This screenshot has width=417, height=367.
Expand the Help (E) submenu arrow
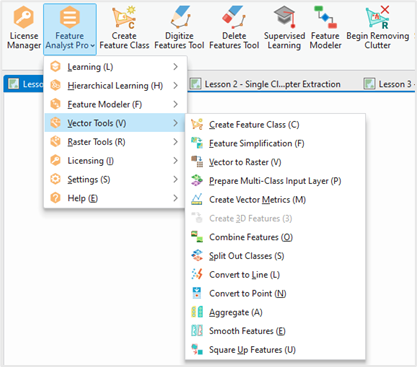point(176,198)
